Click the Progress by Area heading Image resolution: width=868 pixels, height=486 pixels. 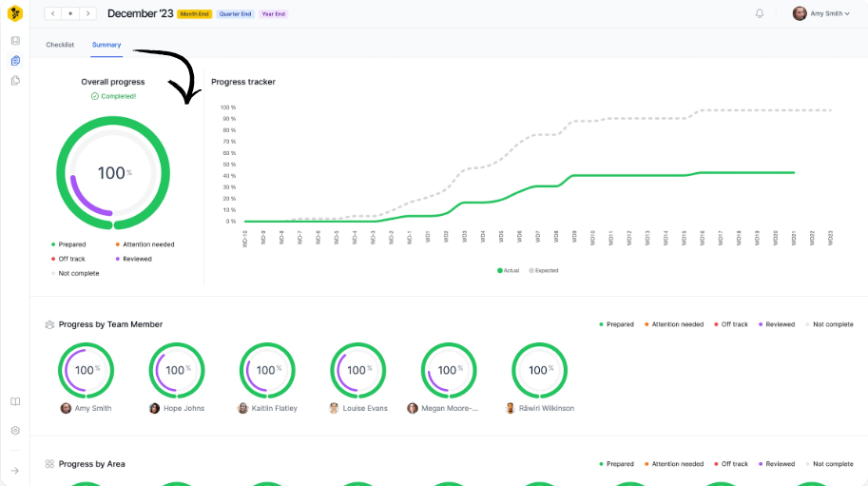(92, 464)
